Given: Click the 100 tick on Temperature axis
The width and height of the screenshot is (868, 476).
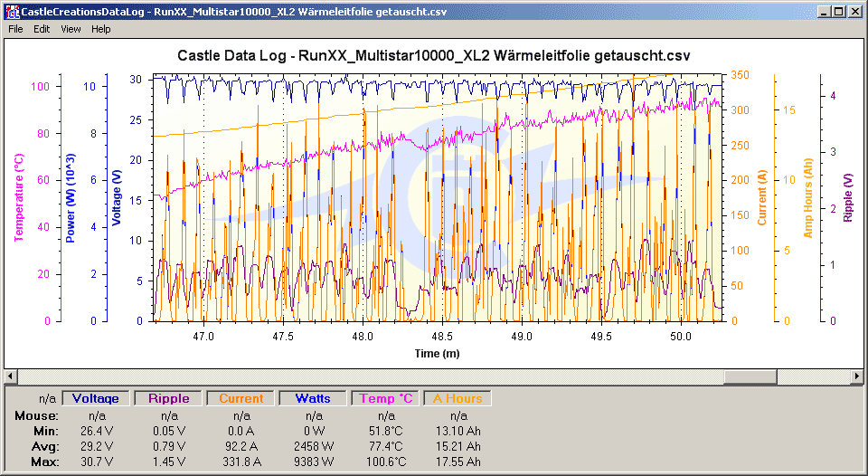Looking at the screenshot, I should click(x=40, y=87).
